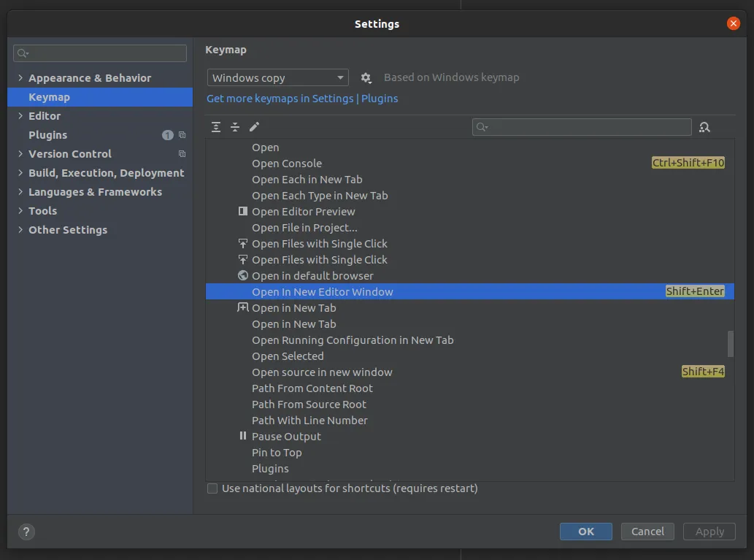Click the Expand All toolbar icon
The width and height of the screenshot is (754, 560).
coord(216,127)
